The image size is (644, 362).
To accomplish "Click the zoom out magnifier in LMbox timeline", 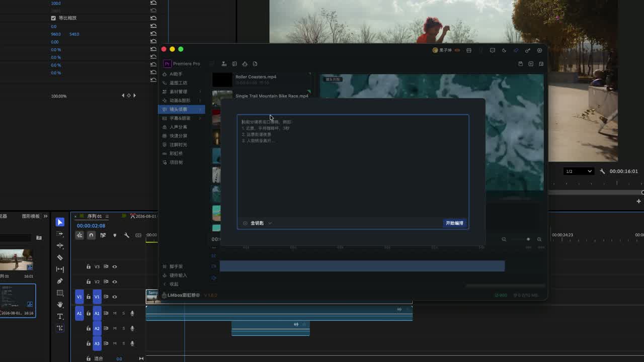I will (504, 239).
